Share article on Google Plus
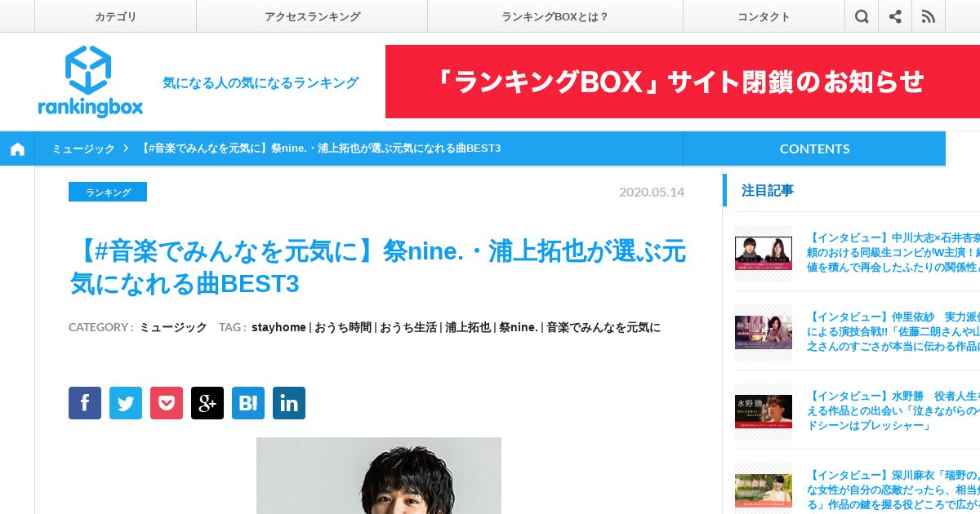 tap(207, 403)
